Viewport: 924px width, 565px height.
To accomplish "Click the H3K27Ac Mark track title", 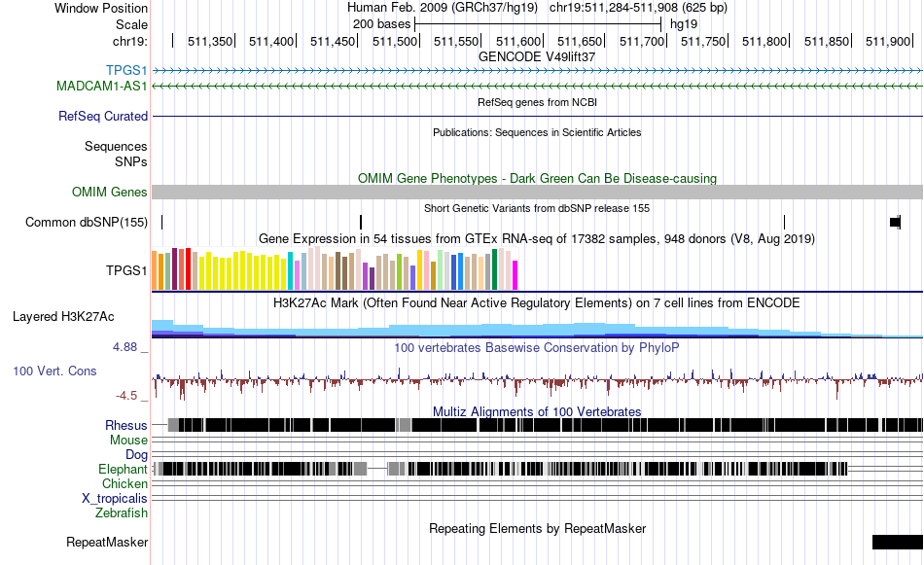I will click(x=537, y=303).
